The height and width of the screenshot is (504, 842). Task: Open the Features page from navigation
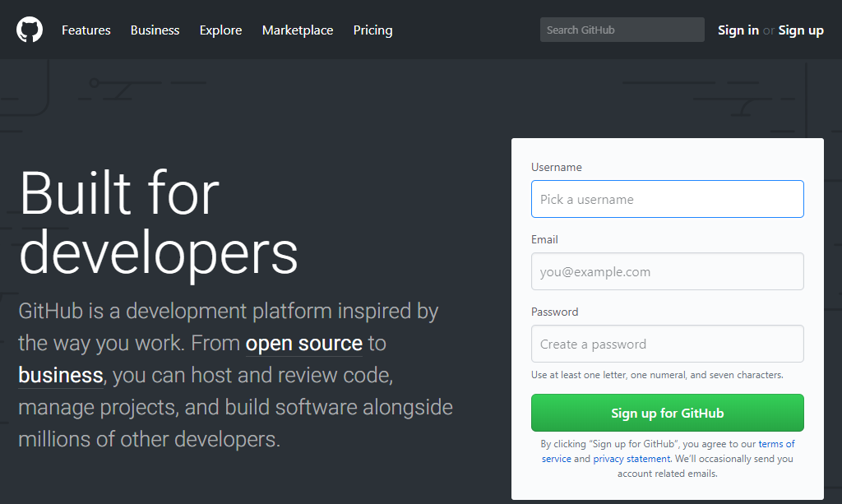(86, 30)
